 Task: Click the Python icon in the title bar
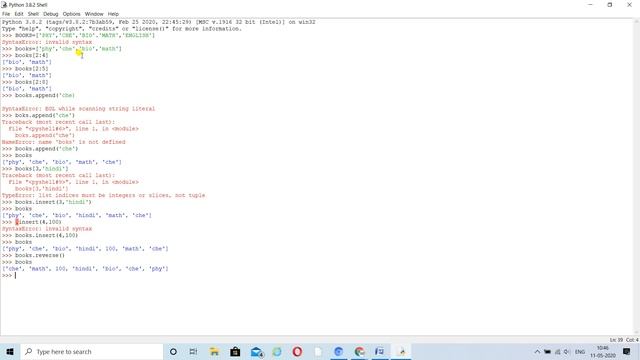tap(4, 4)
